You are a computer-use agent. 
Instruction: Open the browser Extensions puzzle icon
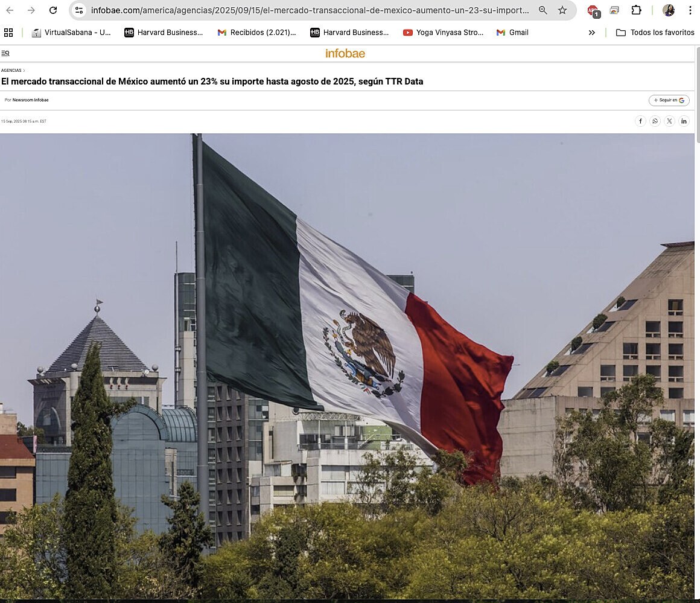pyautogui.click(x=635, y=10)
